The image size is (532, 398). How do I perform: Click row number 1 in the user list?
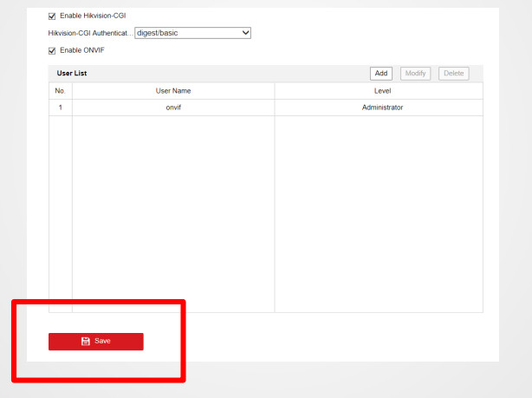(x=60, y=108)
